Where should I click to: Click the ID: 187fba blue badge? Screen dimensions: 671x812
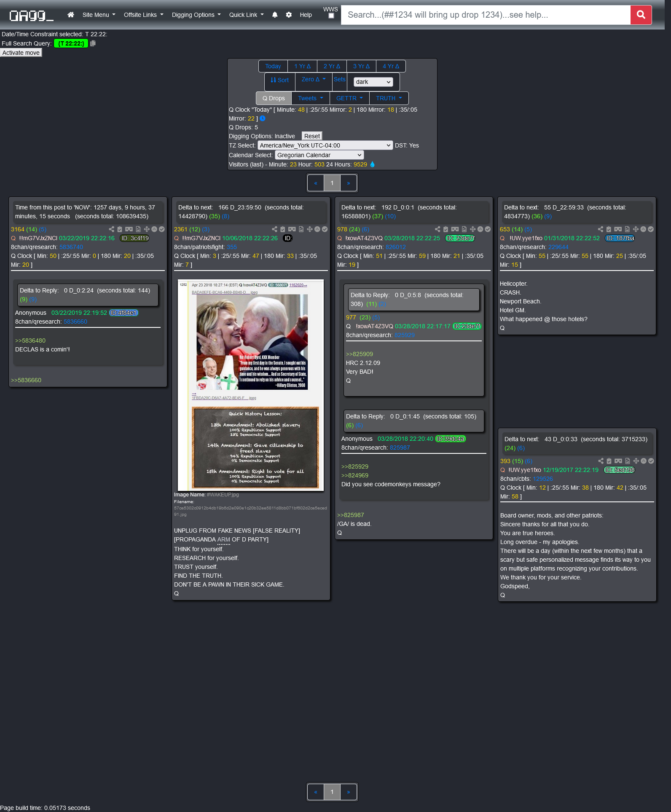pos(620,238)
